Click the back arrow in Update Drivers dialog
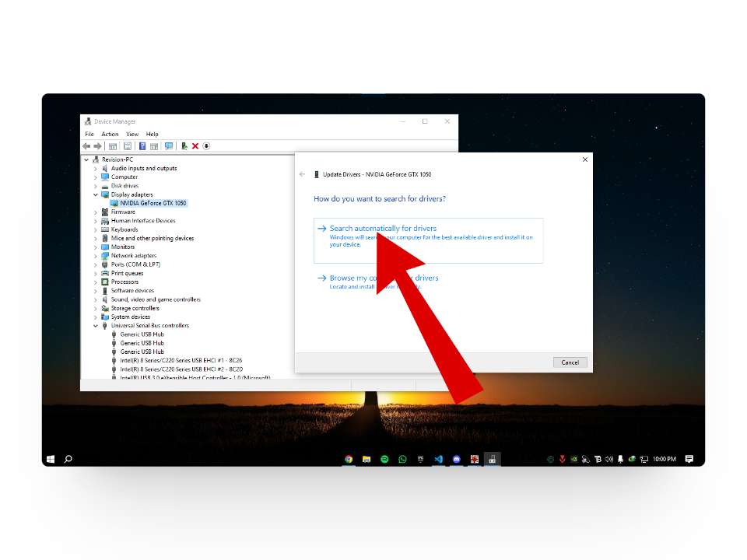Image resolution: width=747 pixels, height=560 pixels. click(302, 174)
